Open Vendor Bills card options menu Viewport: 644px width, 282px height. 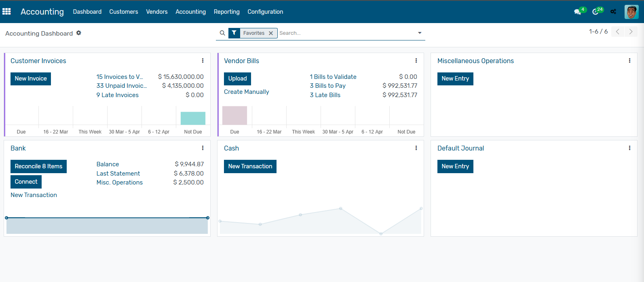coord(416,61)
